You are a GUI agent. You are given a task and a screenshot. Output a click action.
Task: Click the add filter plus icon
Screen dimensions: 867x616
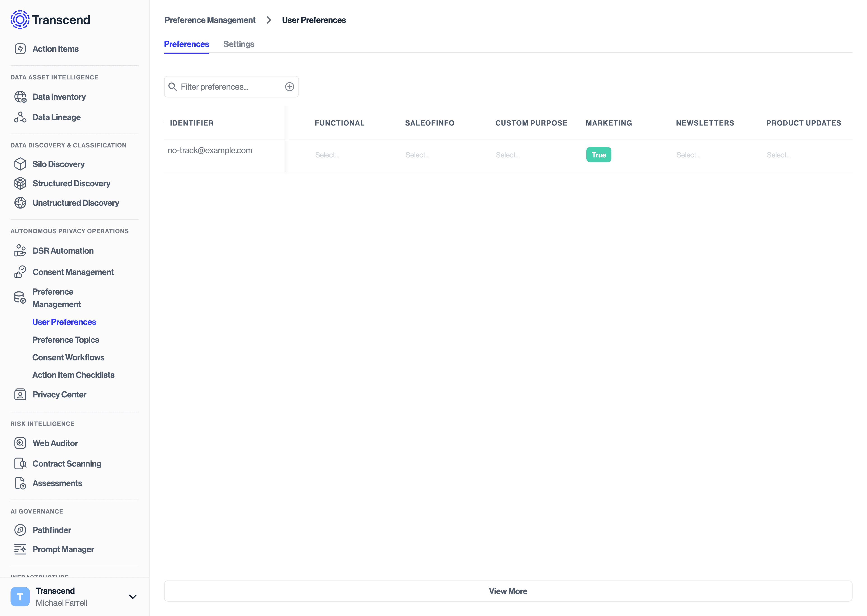[290, 86]
